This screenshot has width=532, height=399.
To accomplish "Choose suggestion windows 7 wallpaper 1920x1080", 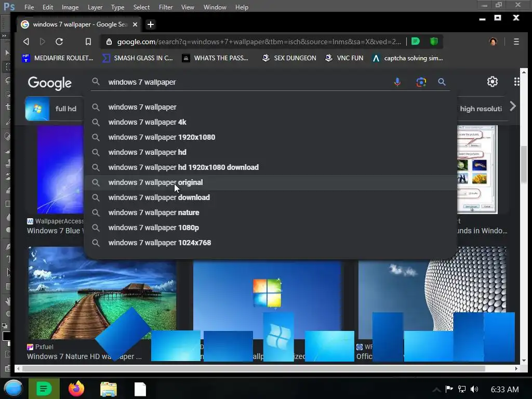I will [x=270, y=137].
